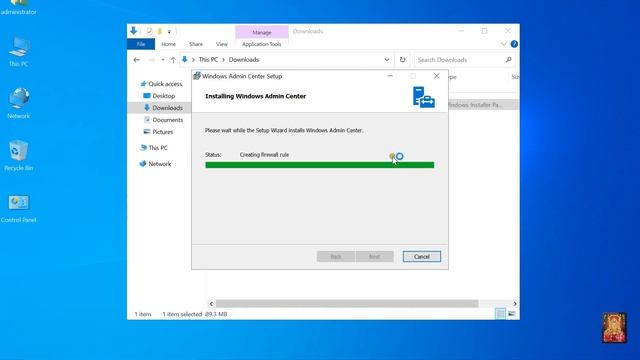Select This PC in navigation pane

[158, 148]
